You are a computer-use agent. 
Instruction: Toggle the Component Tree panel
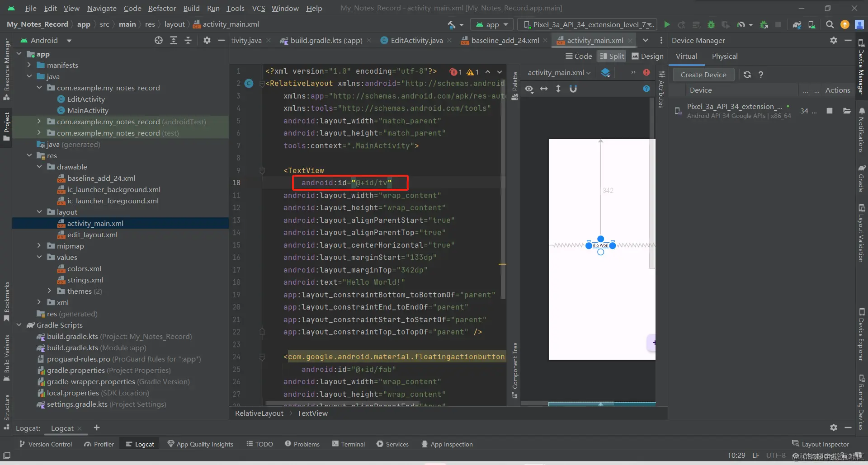pyautogui.click(x=514, y=371)
